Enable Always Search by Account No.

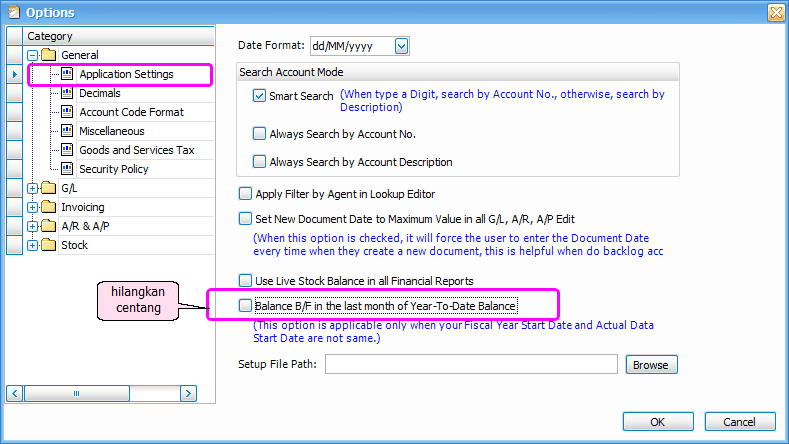coord(260,134)
